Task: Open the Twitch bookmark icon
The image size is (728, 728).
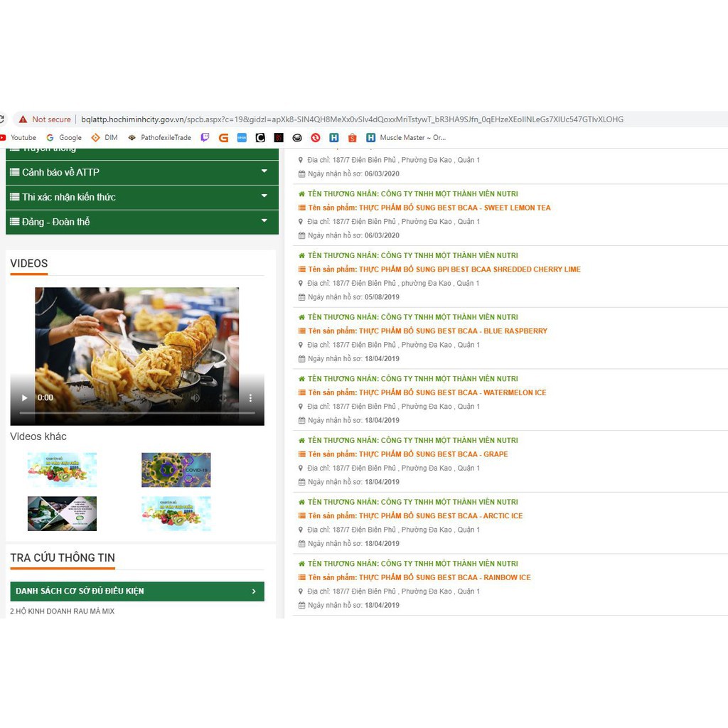Action: click(205, 137)
